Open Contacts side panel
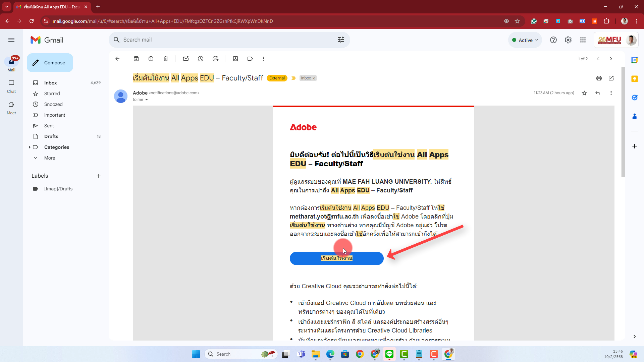This screenshot has width=644, height=362. pyautogui.click(x=635, y=116)
